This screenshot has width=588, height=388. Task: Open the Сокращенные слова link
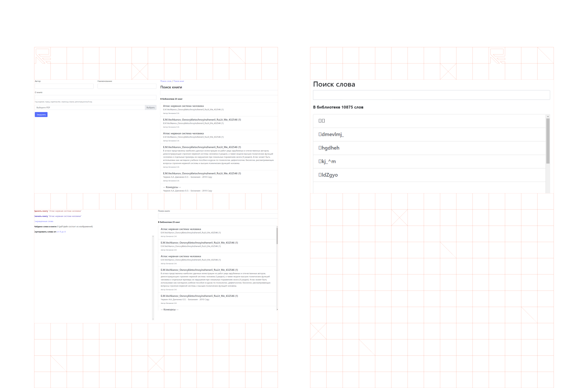tap(44, 221)
